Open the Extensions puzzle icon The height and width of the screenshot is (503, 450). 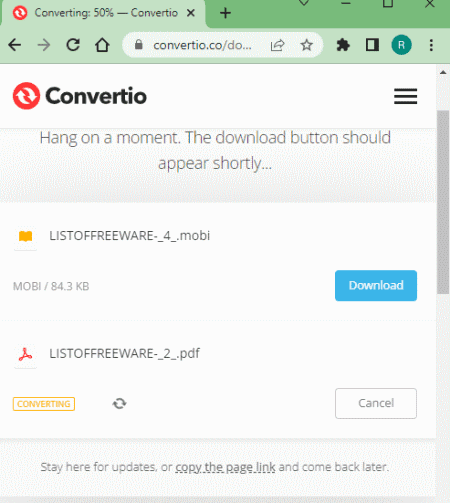coord(343,45)
